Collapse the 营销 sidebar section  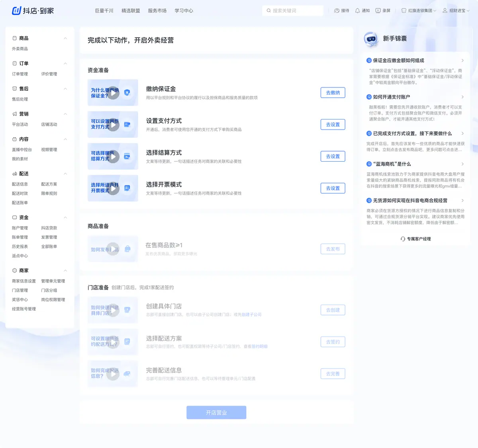click(x=65, y=114)
